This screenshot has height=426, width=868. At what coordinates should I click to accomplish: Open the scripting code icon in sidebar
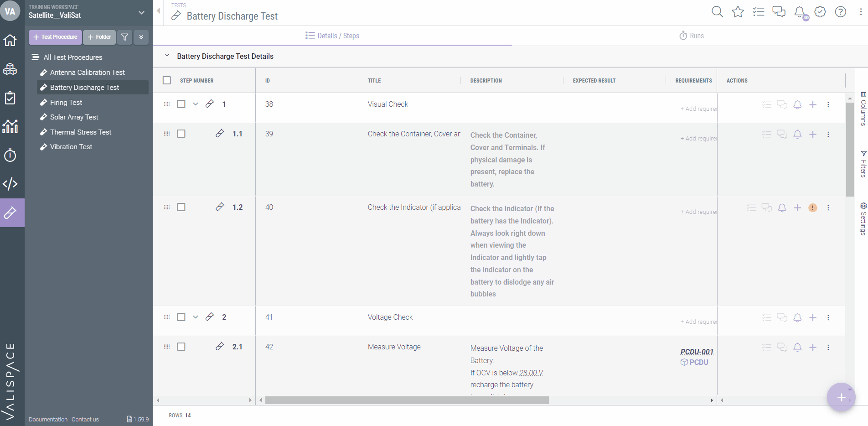coord(10,184)
